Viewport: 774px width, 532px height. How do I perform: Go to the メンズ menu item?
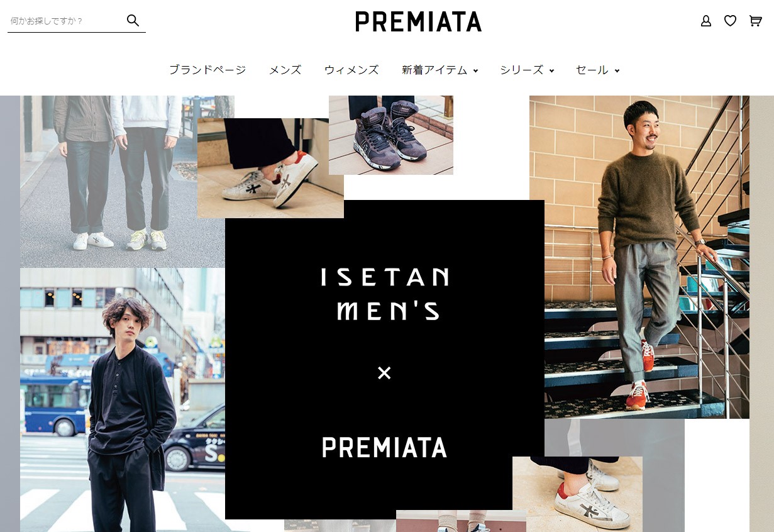coord(285,70)
